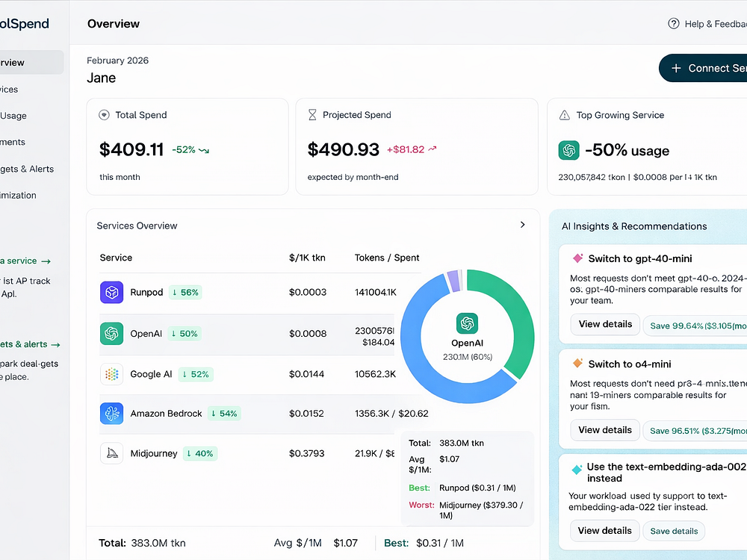Click the orange sparkle beside o4-mini

(577, 364)
